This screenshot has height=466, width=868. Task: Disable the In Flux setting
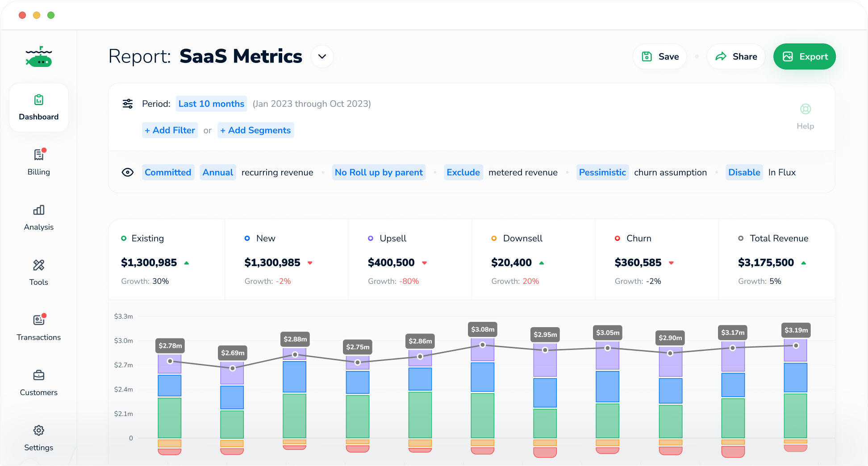(x=744, y=172)
